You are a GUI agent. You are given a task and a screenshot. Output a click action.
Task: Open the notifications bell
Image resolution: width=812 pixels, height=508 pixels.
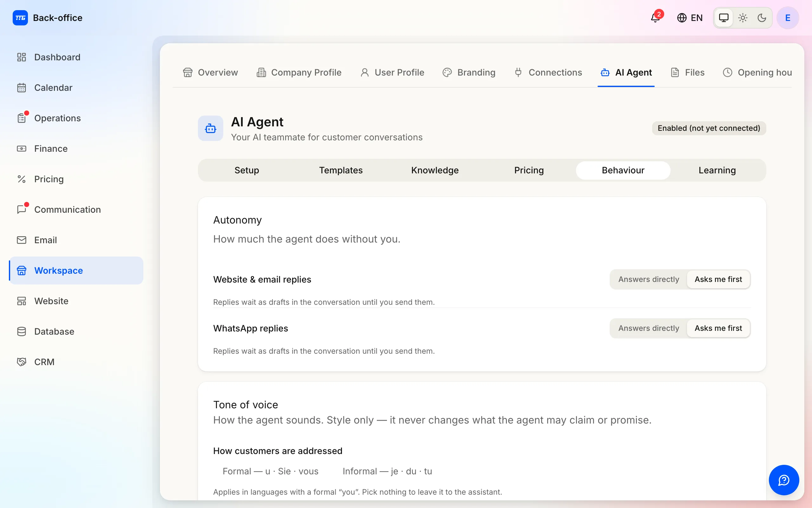coord(655,17)
